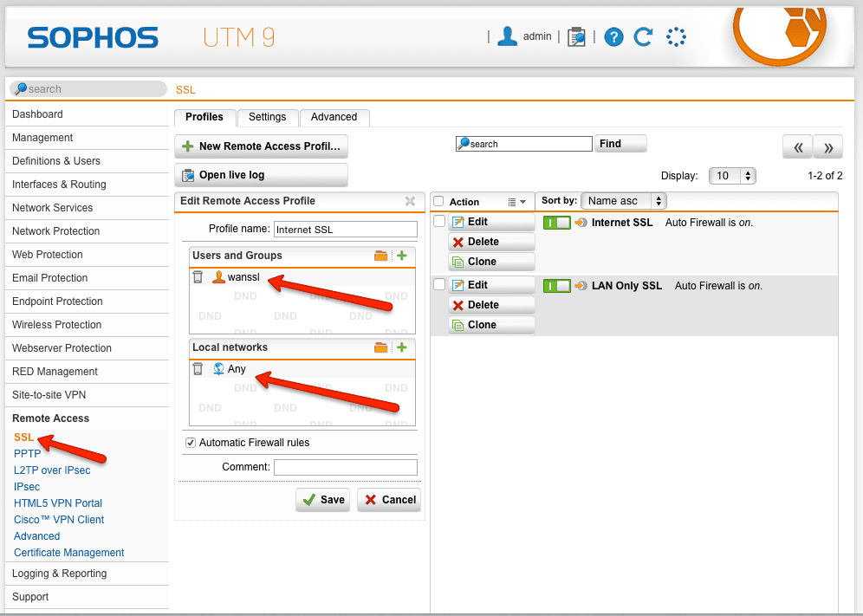
Task: Focus the Comment input field
Action: (346, 467)
